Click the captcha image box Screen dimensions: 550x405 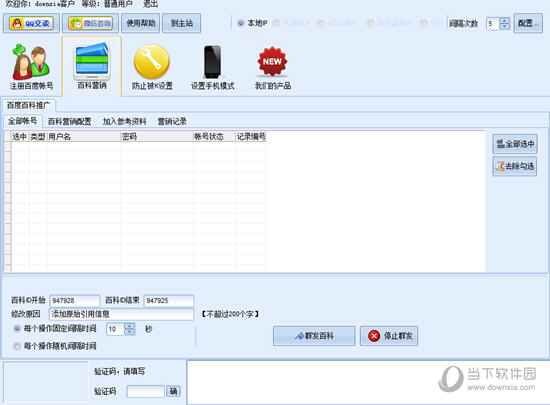coord(46,382)
